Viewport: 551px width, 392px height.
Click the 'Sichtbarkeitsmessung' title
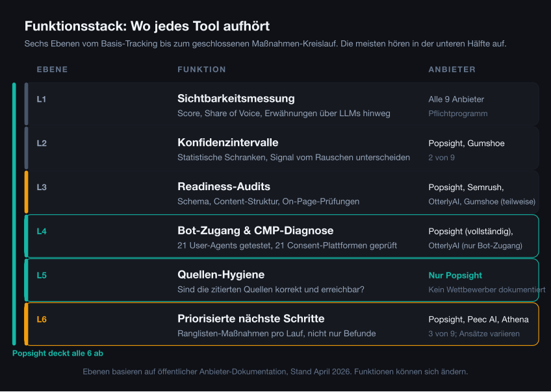[236, 99]
